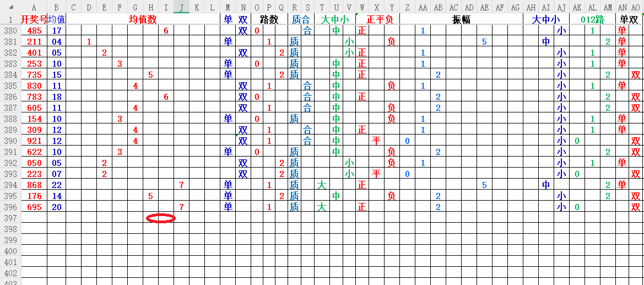Screen dimensions: 644x285
Task: Click lottery number cell 154
Action: click(x=34, y=119)
